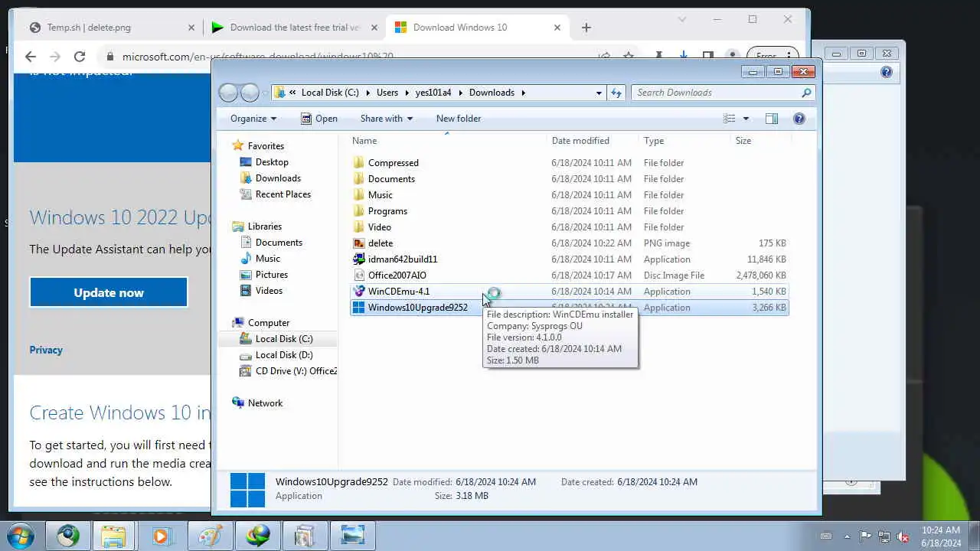Click the Users breadcrumb in the address bar
Viewport: 980px width, 551px height.
tap(387, 93)
